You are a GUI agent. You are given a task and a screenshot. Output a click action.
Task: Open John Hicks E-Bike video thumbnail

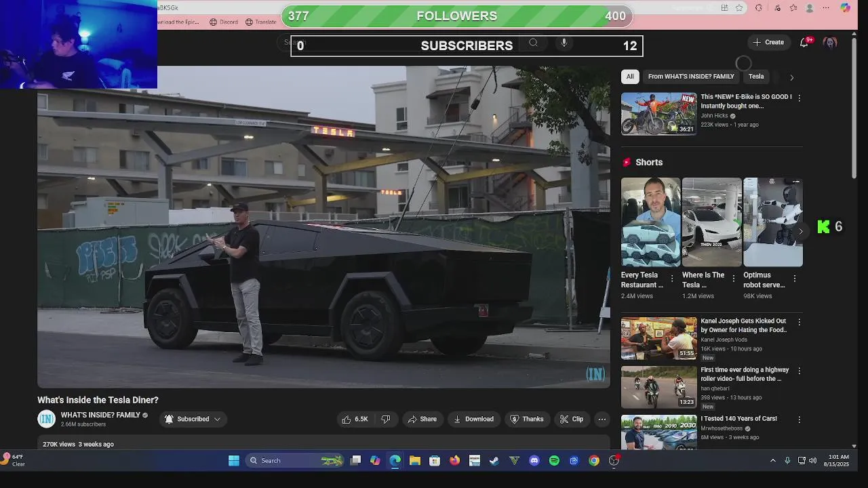(x=658, y=114)
